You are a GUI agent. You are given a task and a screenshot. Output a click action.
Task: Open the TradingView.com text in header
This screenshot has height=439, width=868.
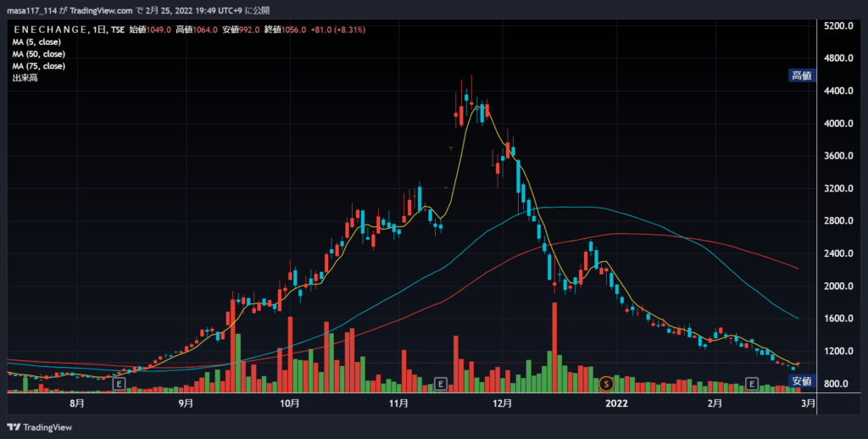[x=102, y=11]
